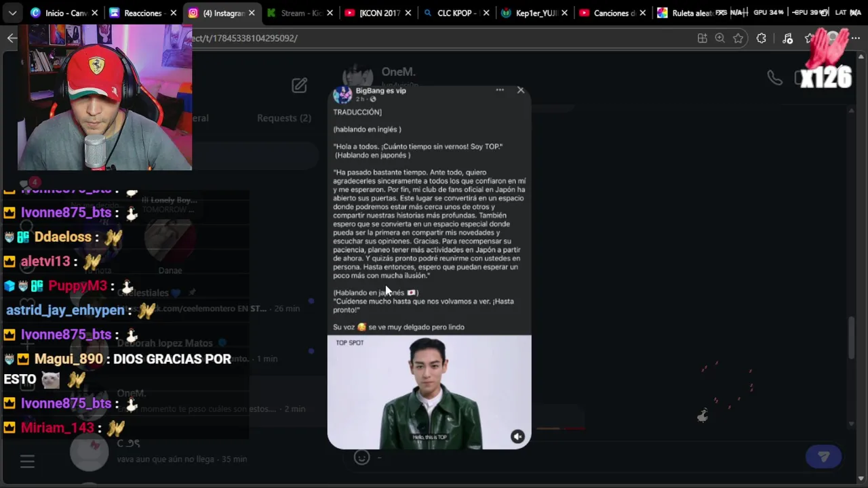Viewport: 868px width, 488px height.
Task: Open the browser extensions puzzle icon
Action: click(762, 39)
